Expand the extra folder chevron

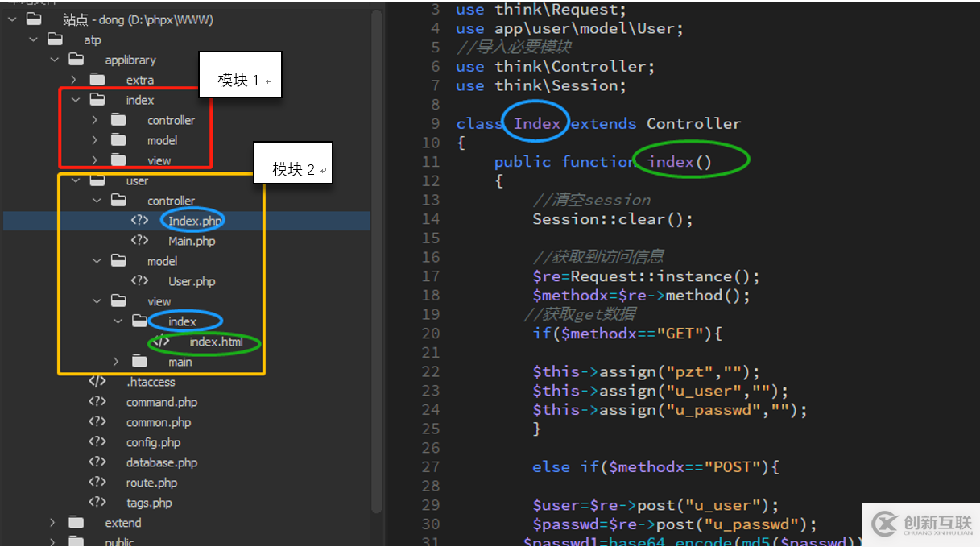tap(75, 80)
